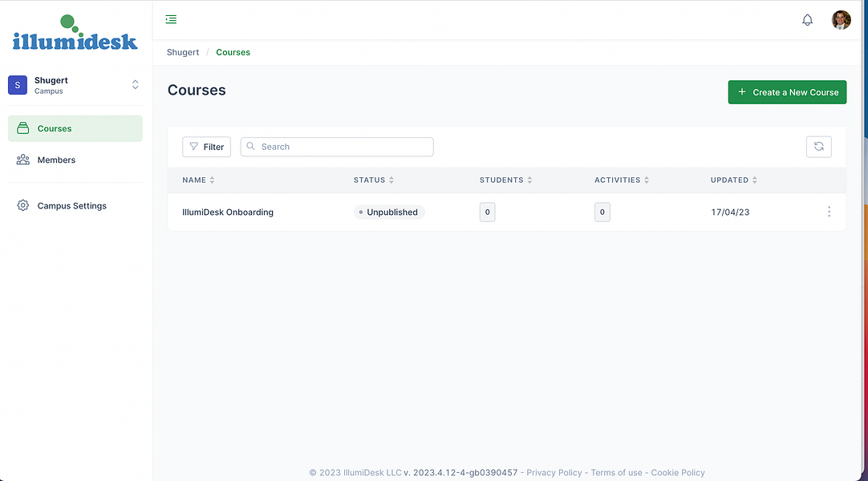Image resolution: width=868 pixels, height=481 pixels.
Task: Click the students count 0 badge
Action: [487, 212]
